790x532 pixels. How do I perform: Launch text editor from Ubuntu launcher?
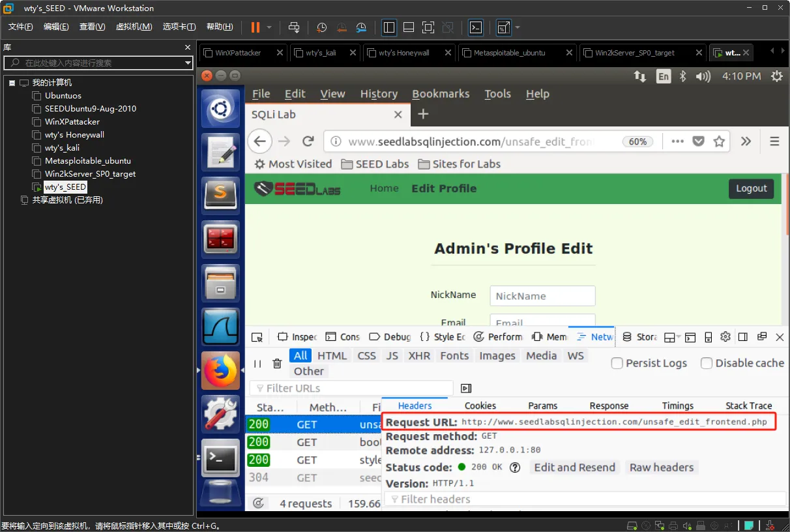pos(220,152)
